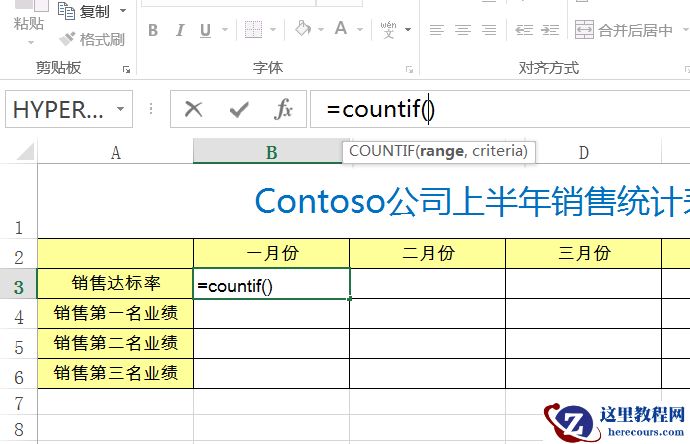Select row 7 header

pos(18,402)
